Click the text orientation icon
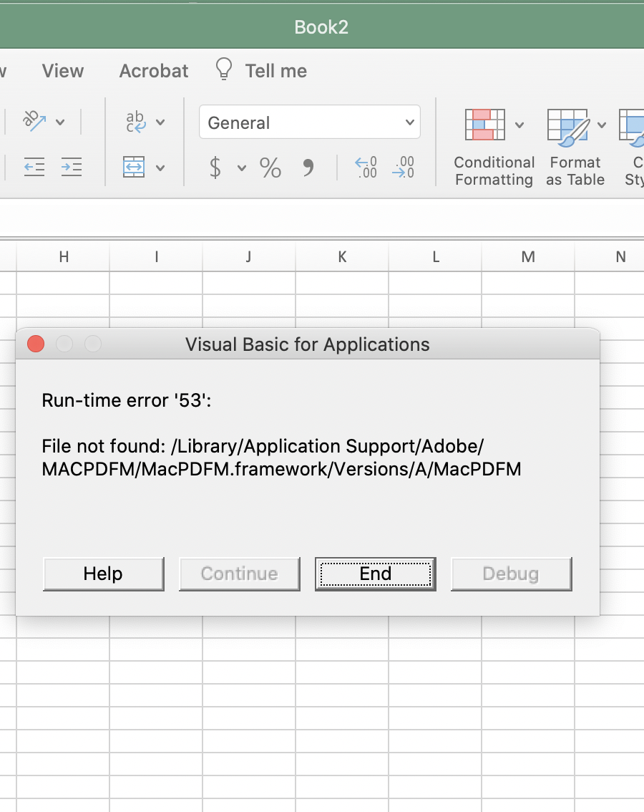Screen dimensions: 644x812 point(34,122)
